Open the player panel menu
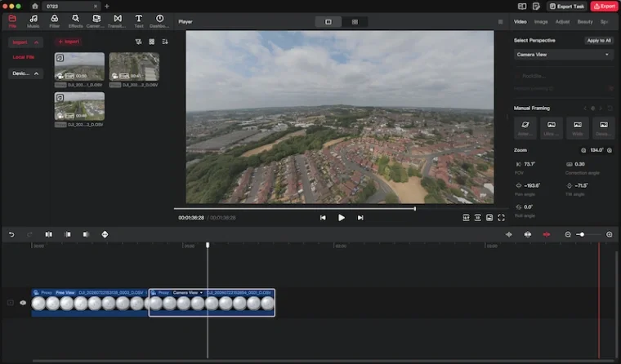621x364 pixels. (x=500, y=22)
